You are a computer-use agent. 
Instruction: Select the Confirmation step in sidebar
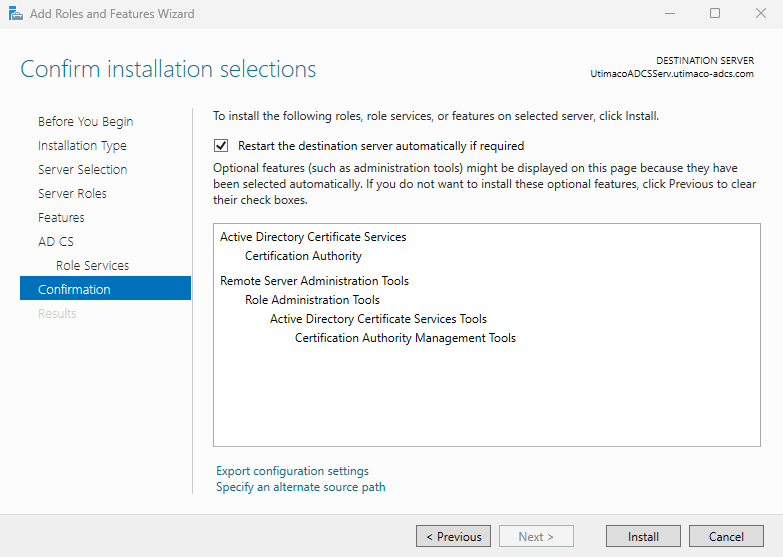(x=74, y=290)
